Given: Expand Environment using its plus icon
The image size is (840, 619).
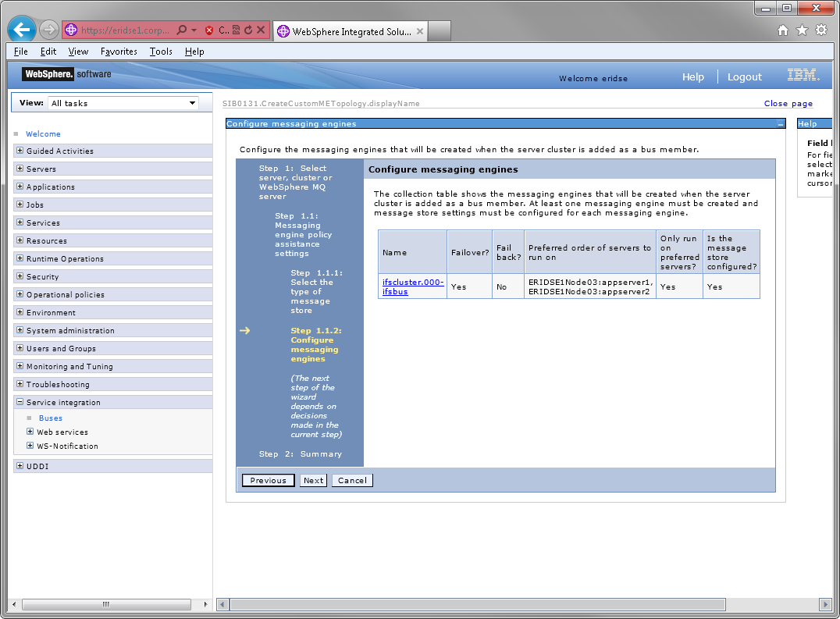Looking at the screenshot, I should 20,312.
